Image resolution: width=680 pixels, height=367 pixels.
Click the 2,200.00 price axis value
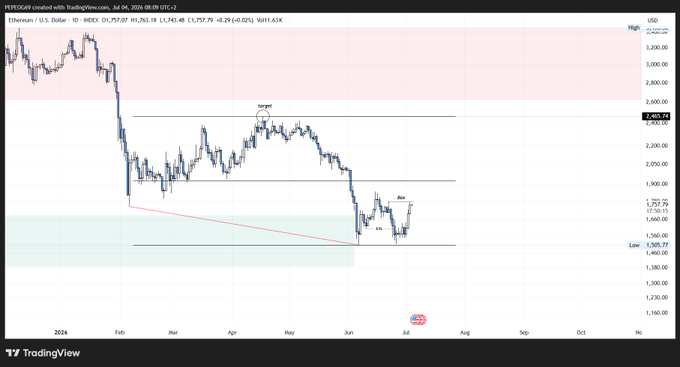657,145
